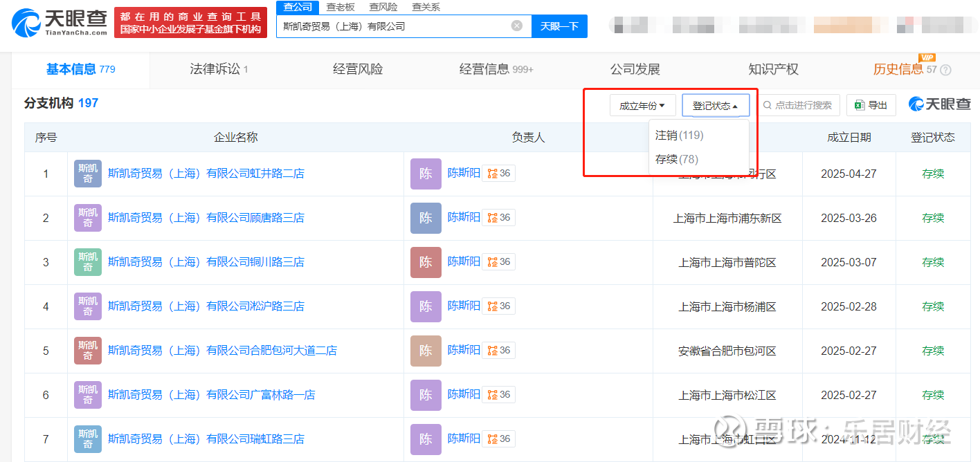980x462 pixels.
Task: Clear the search box with the X icon
Action: pos(517,26)
